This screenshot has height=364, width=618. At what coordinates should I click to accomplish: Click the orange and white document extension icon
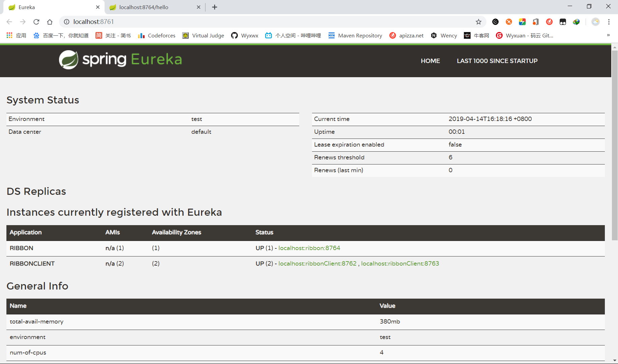[x=536, y=22]
